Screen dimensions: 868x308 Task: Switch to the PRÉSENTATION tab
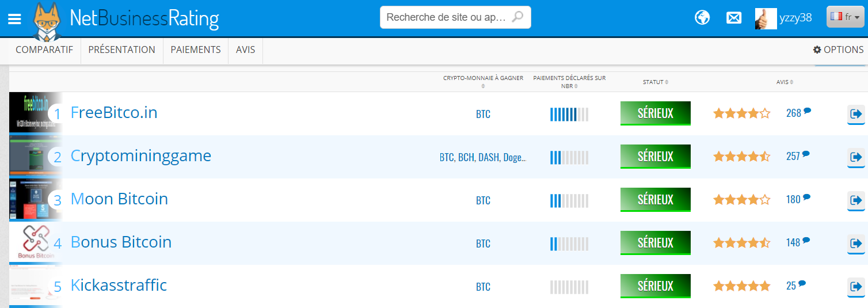(x=122, y=50)
